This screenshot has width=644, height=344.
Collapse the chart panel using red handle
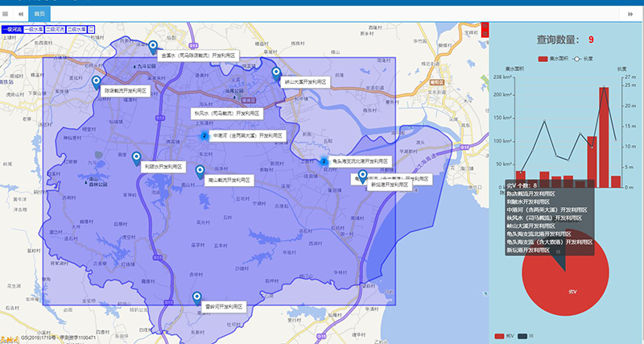pyautogui.click(x=484, y=31)
